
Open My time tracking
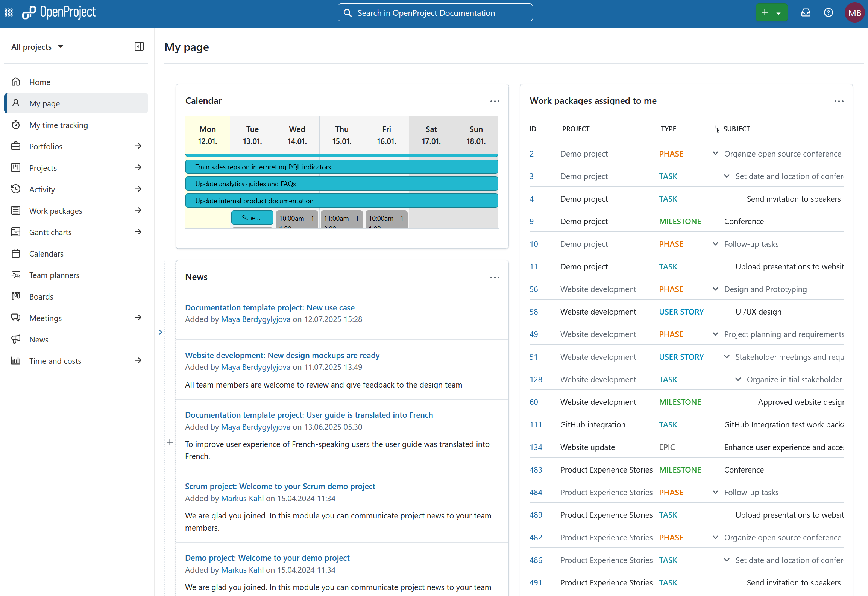(59, 125)
